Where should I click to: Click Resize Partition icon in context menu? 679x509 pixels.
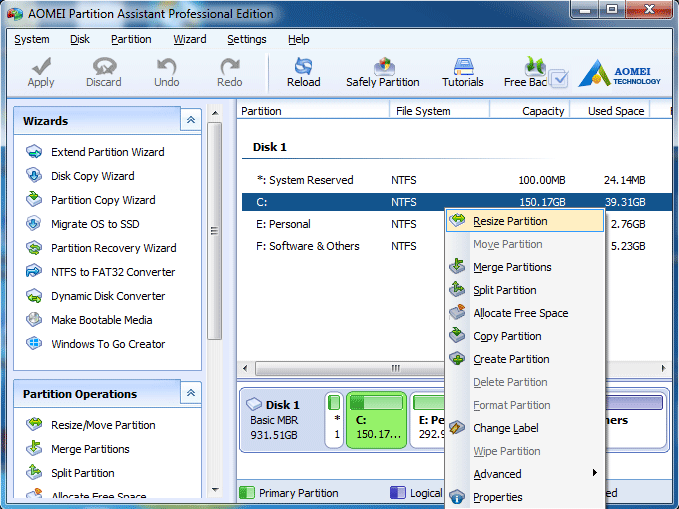pyautogui.click(x=457, y=220)
